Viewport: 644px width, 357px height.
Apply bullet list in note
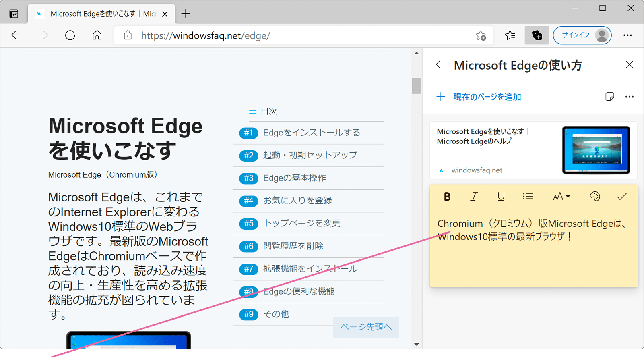point(528,197)
